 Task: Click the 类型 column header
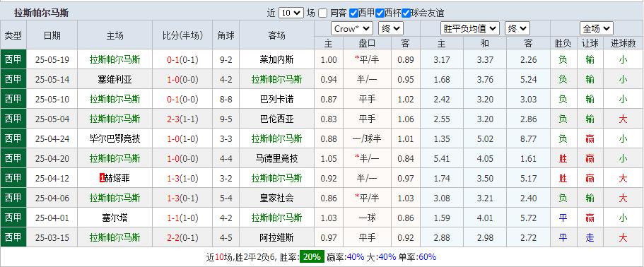[13, 35]
